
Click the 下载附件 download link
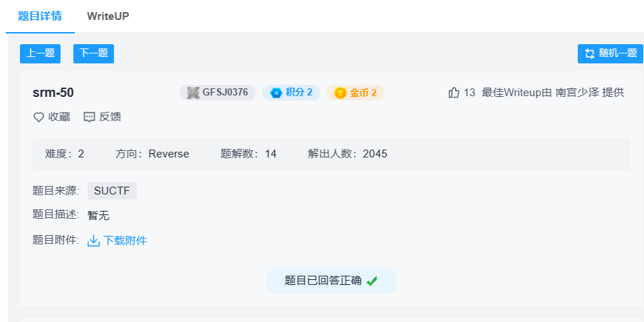coord(125,241)
